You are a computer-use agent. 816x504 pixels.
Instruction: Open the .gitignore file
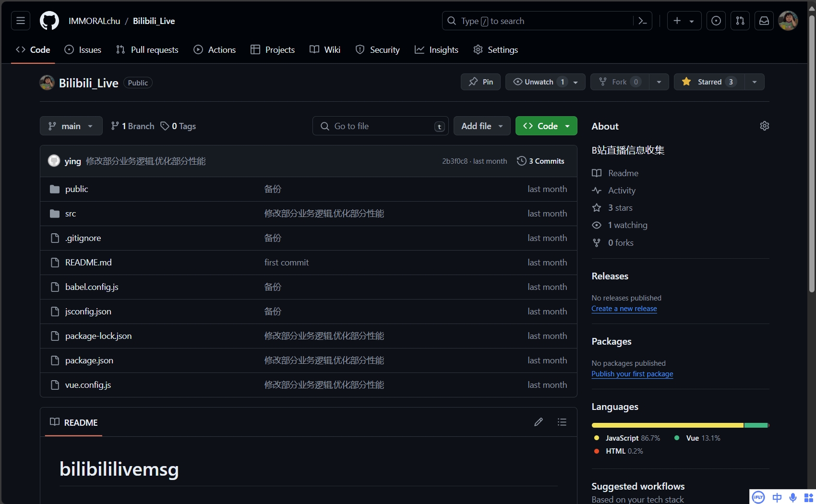pos(83,238)
